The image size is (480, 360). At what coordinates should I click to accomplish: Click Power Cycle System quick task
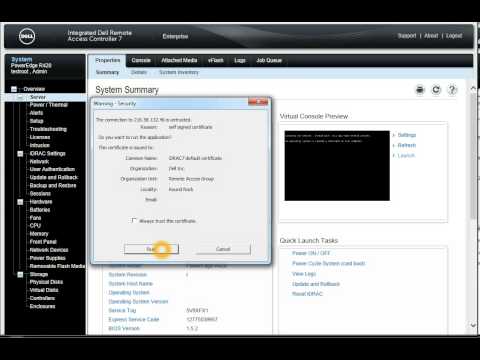[329, 264]
